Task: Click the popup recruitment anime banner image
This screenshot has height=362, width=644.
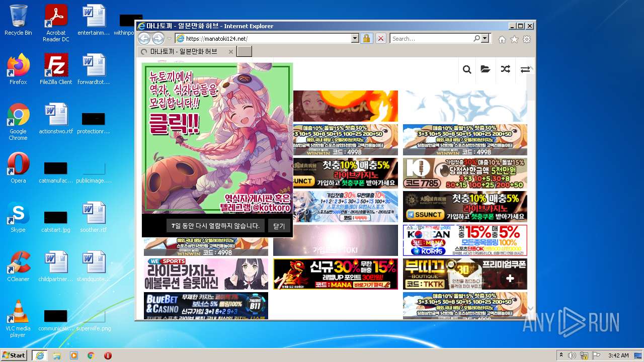Action: pos(217,138)
